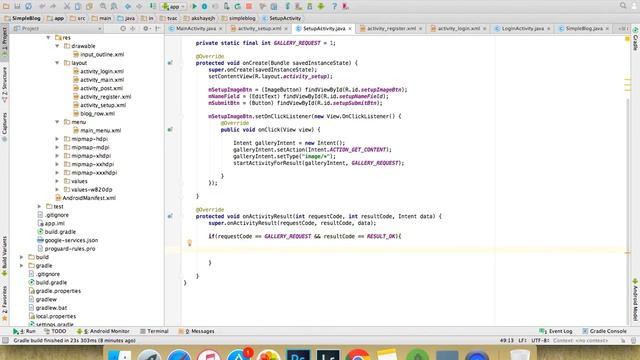This screenshot has width=640, height=360.
Task: Open the Android Monitor tool window
Action: pyautogui.click(x=103, y=331)
